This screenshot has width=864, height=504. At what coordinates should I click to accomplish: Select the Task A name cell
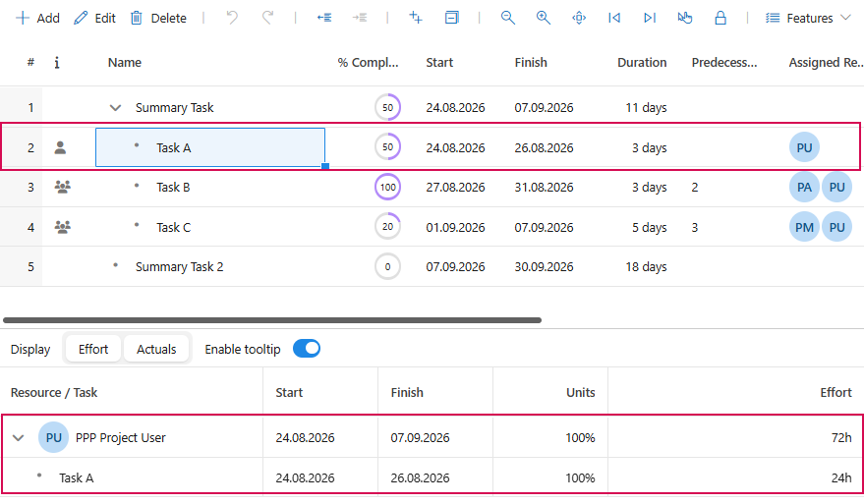(210, 147)
